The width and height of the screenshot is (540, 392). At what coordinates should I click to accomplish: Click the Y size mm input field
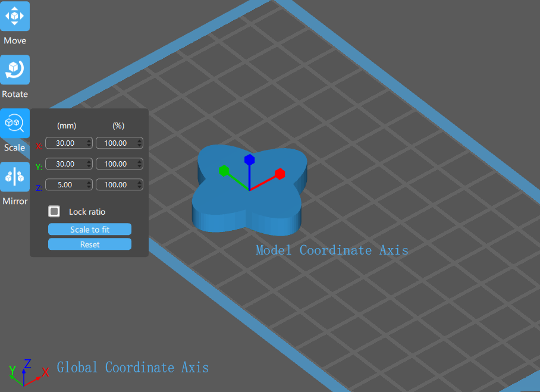click(x=65, y=164)
